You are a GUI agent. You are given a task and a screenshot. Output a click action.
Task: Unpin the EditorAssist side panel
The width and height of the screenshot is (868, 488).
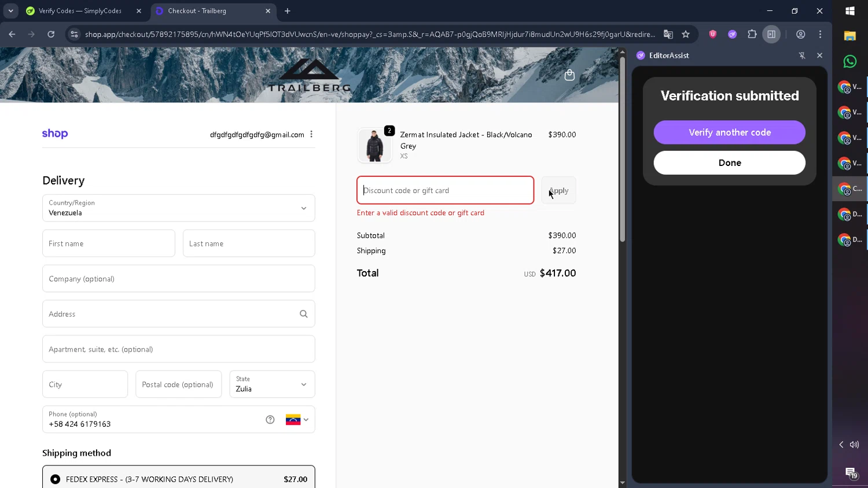[802, 56]
